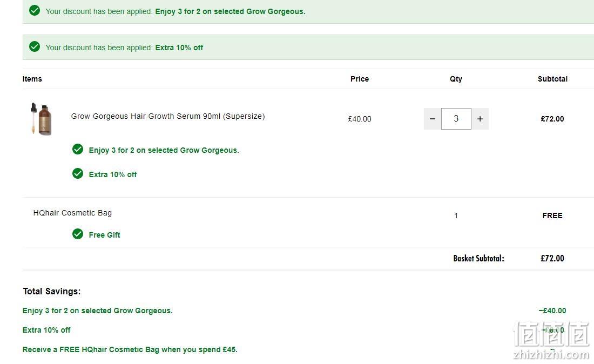The width and height of the screenshot is (594, 364).
Task: Click the Extra 10% off discount banner text
Action: (124, 48)
